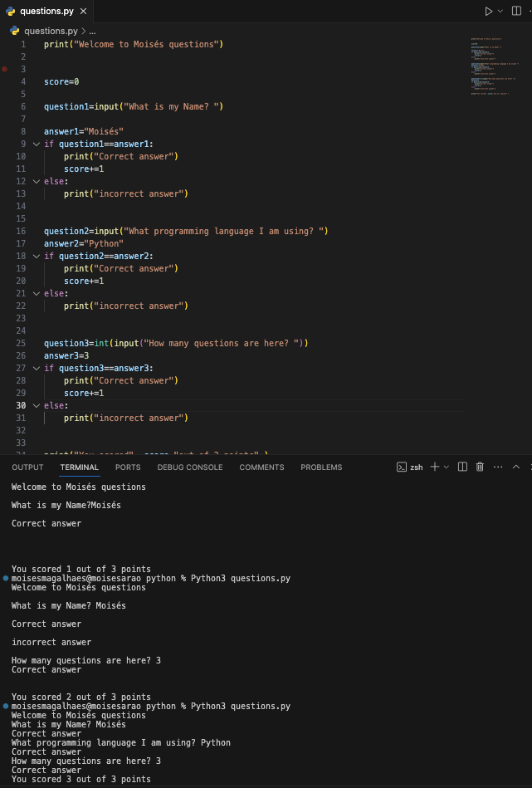
Task: Open the COMMENTS panel tab
Action: (x=261, y=467)
